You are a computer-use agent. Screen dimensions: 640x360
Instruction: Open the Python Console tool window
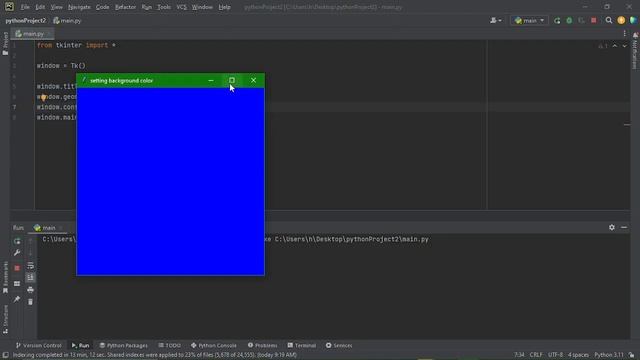[214, 345]
